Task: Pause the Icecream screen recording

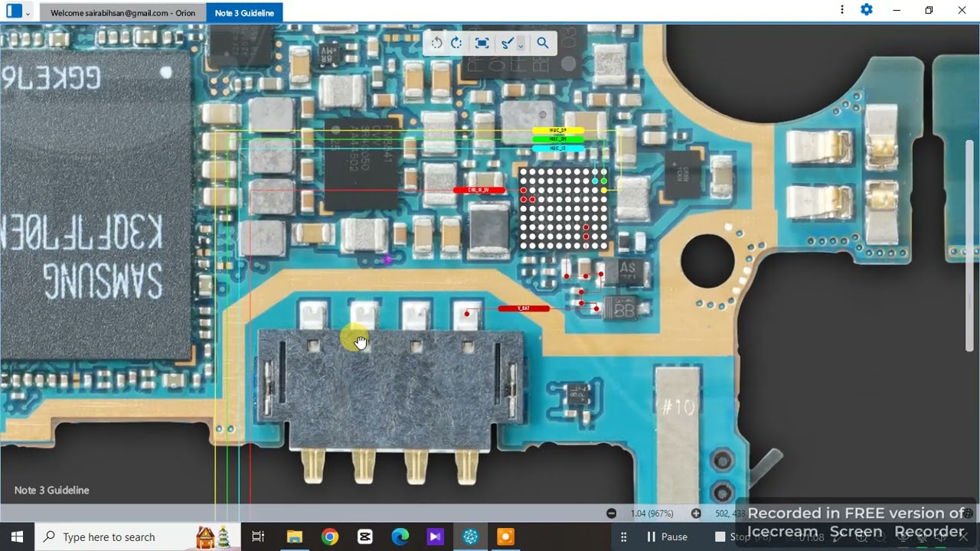Action: tap(667, 536)
